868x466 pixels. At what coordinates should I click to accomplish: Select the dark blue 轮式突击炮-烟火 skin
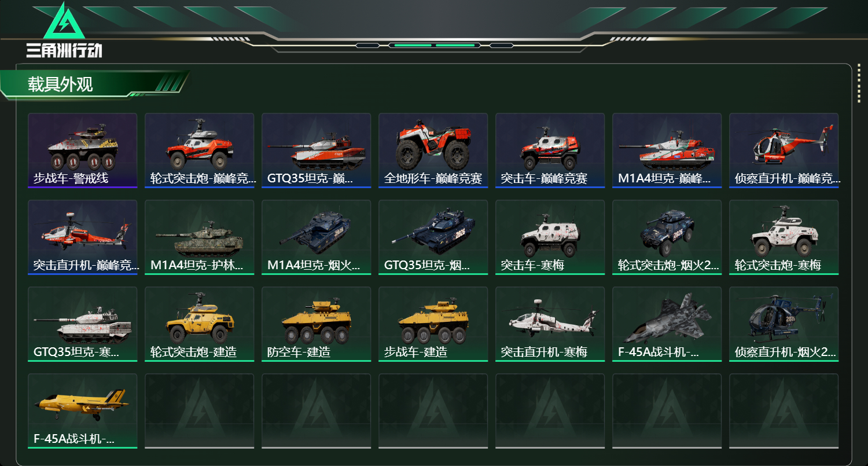click(x=667, y=237)
